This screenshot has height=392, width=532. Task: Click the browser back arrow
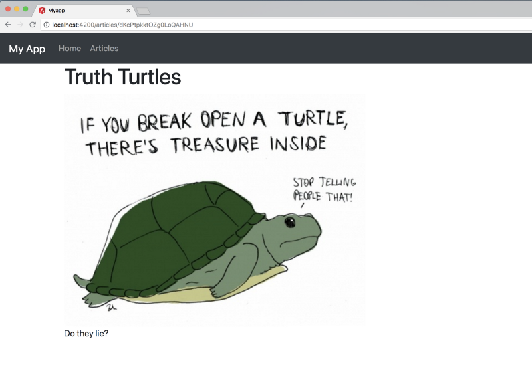click(8, 25)
